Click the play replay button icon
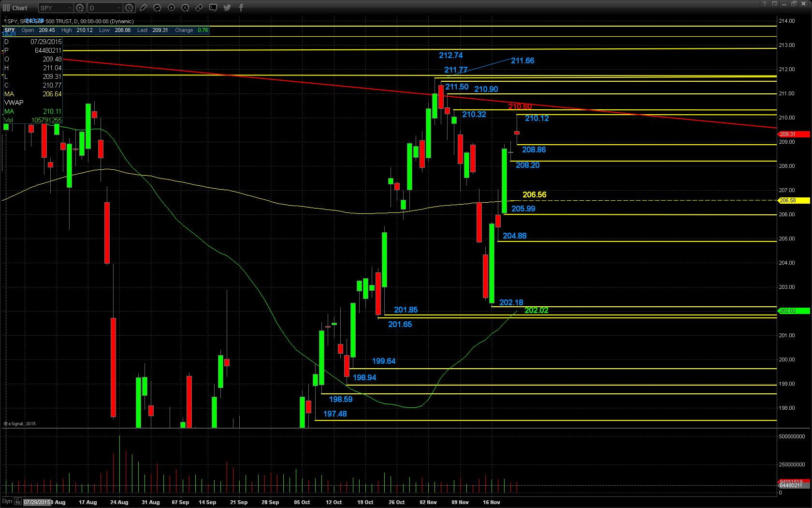 tap(171, 8)
